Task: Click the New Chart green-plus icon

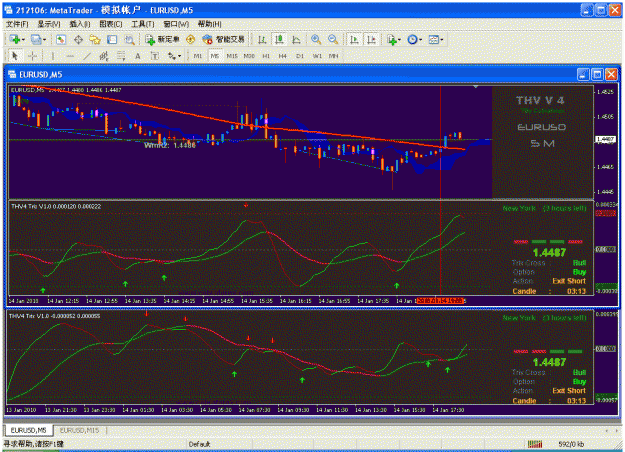Action: 15,39
